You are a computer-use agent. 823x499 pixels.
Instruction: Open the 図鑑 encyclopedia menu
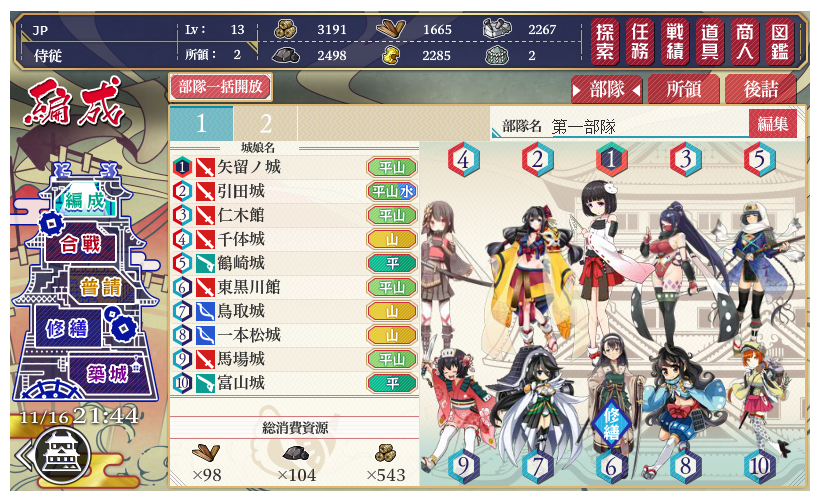[x=779, y=41]
